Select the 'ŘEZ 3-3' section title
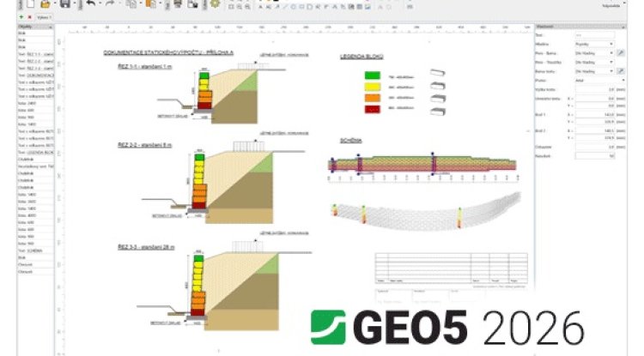The width and height of the screenshot is (644, 356). (x=146, y=247)
